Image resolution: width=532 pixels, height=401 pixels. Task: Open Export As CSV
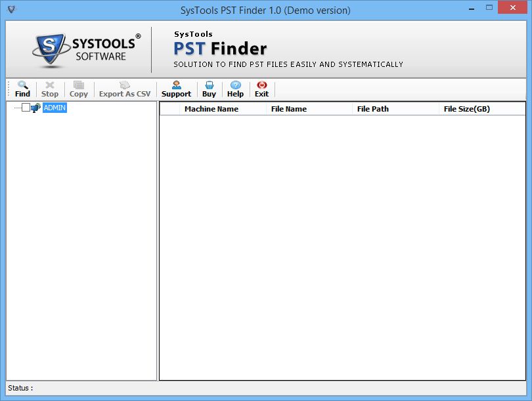(x=124, y=88)
